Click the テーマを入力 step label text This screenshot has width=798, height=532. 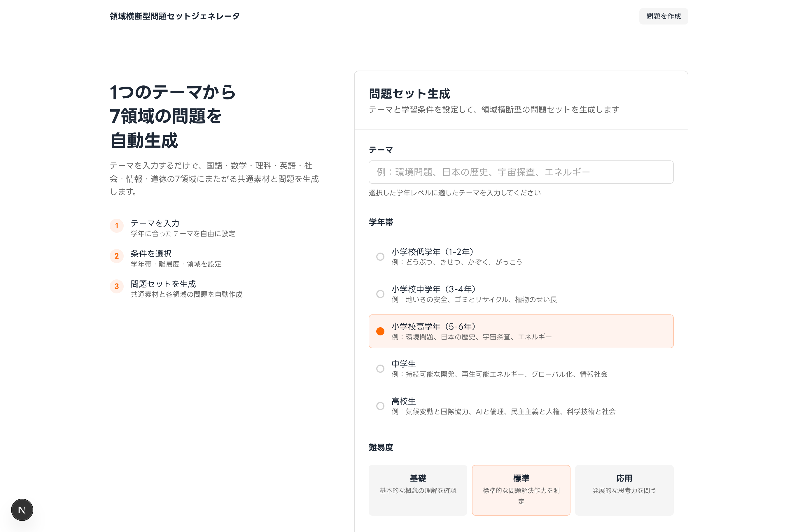(155, 223)
